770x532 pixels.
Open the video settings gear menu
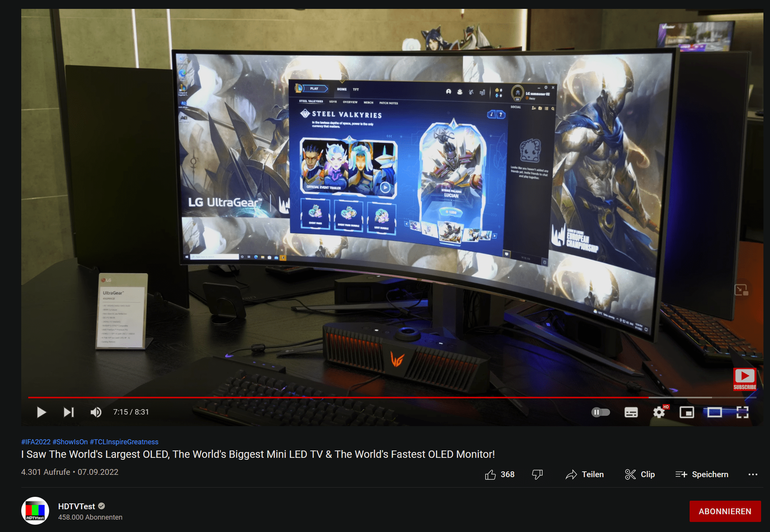659,413
